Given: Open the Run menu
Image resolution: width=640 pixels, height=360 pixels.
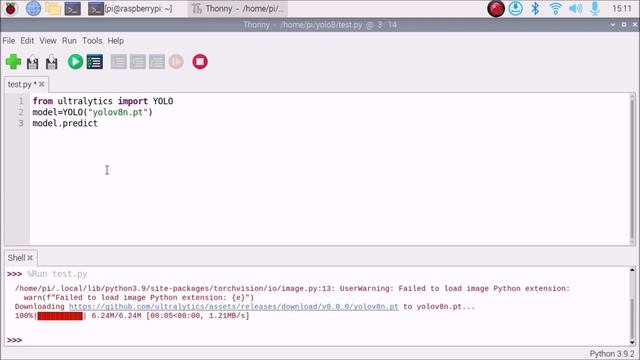Looking at the screenshot, I should (69, 41).
